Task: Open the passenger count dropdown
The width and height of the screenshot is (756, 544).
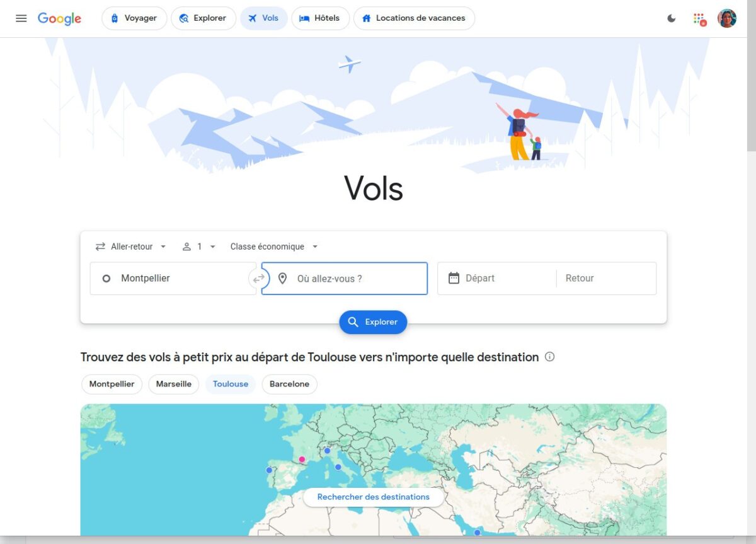Action: (199, 246)
